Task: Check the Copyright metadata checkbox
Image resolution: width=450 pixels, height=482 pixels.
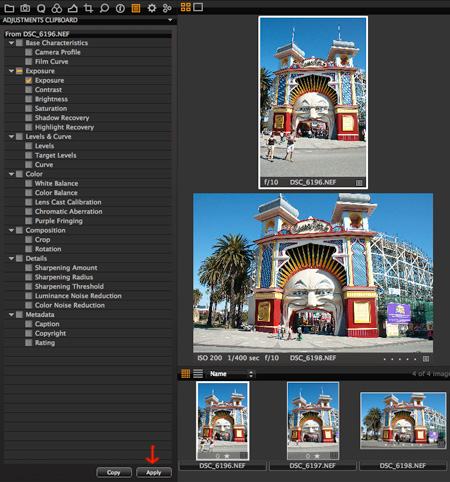Action: 29,333
